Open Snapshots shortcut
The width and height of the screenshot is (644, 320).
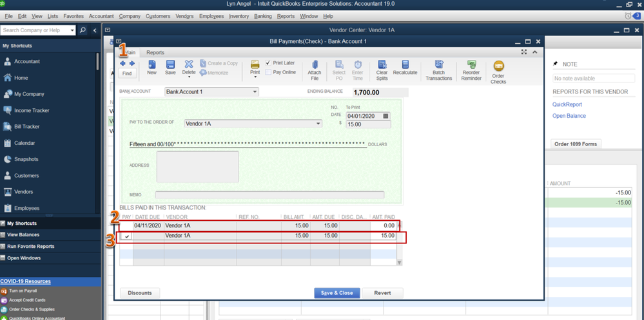pyautogui.click(x=26, y=159)
